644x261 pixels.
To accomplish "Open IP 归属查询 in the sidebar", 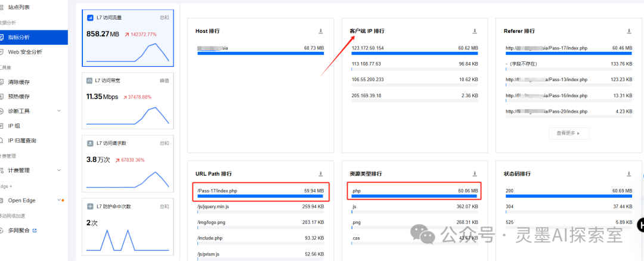I will tap(22, 141).
